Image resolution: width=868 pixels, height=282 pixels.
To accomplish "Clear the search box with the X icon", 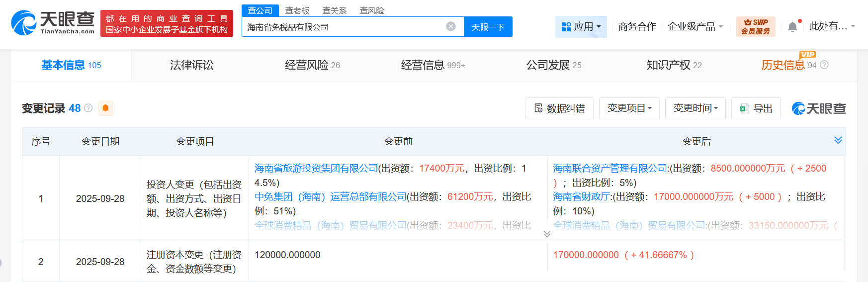I will 451,26.
